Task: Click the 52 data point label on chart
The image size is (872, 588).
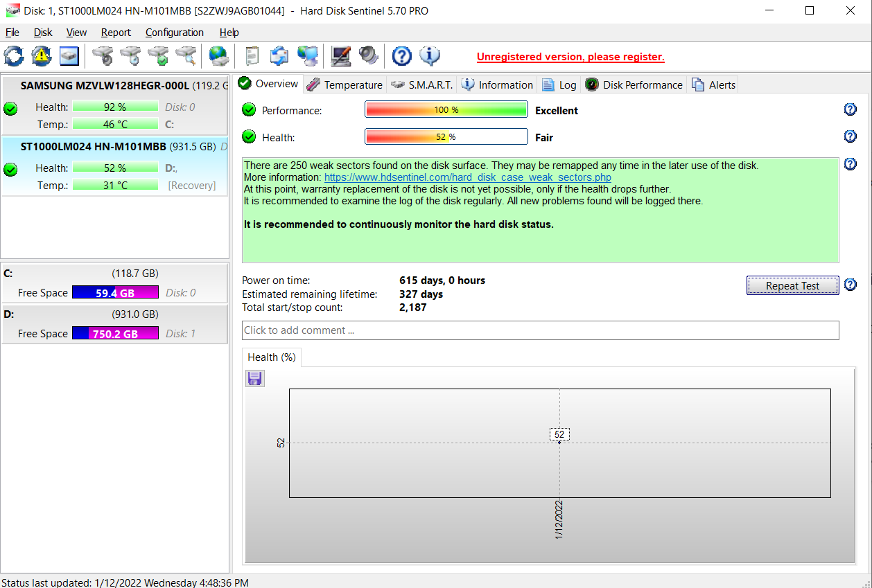Action: click(x=560, y=434)
